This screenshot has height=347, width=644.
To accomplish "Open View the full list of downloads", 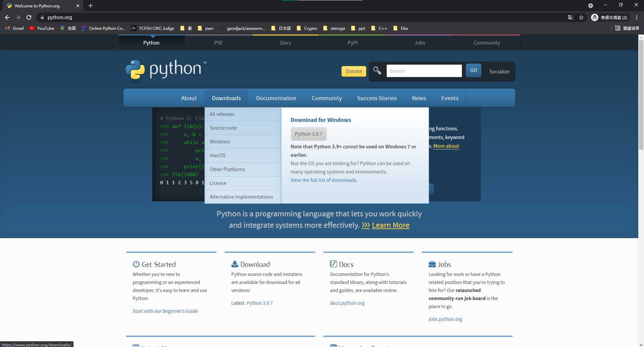I will click(323, 180).
